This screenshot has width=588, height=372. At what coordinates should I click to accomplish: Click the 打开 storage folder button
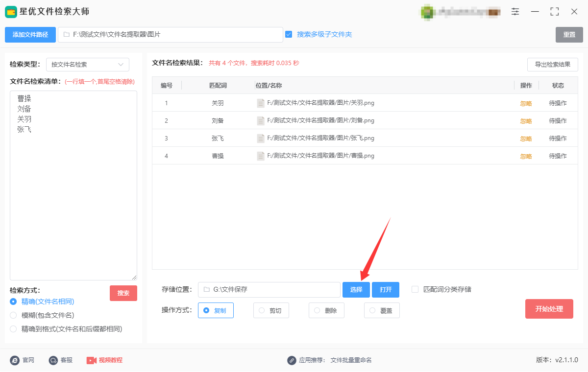tap(386, 290)
